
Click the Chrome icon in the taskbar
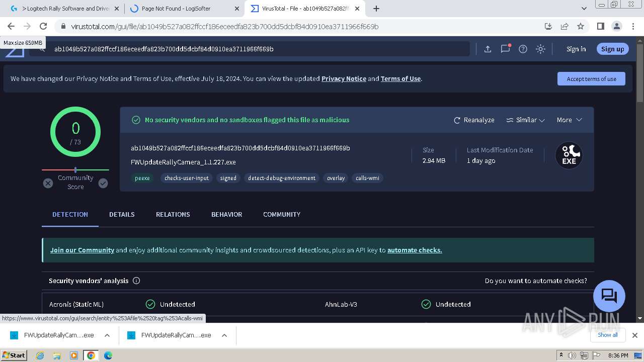point(91,355)
